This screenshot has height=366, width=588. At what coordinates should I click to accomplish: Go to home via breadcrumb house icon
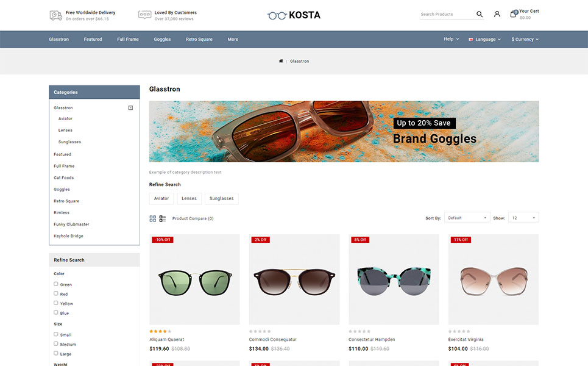(280, 61)
